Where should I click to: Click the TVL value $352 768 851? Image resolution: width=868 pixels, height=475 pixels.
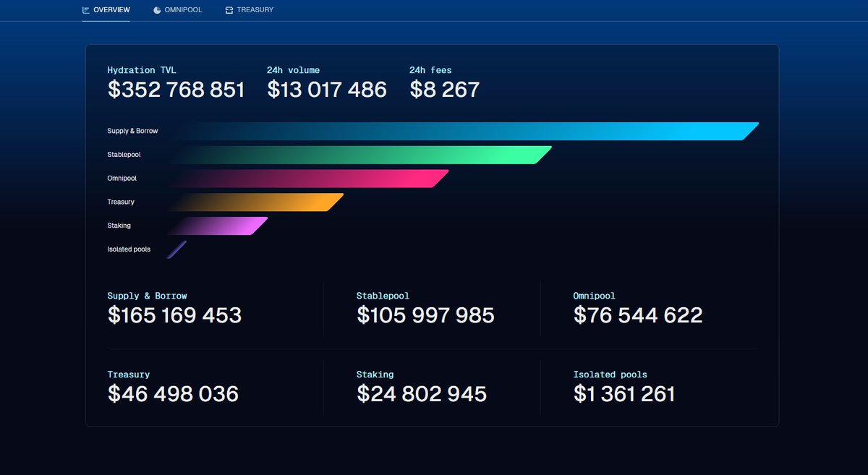[176, 90]
